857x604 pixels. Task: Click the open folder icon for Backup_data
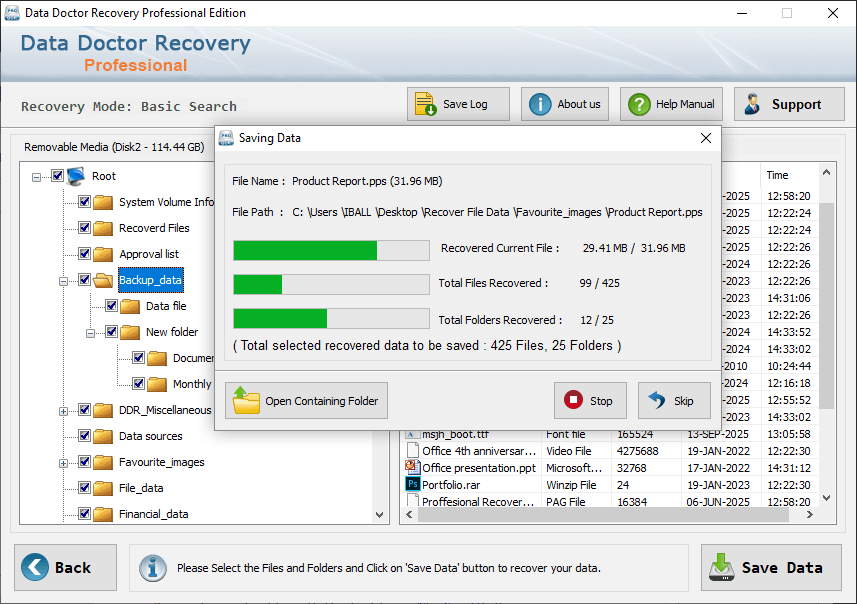103,280
